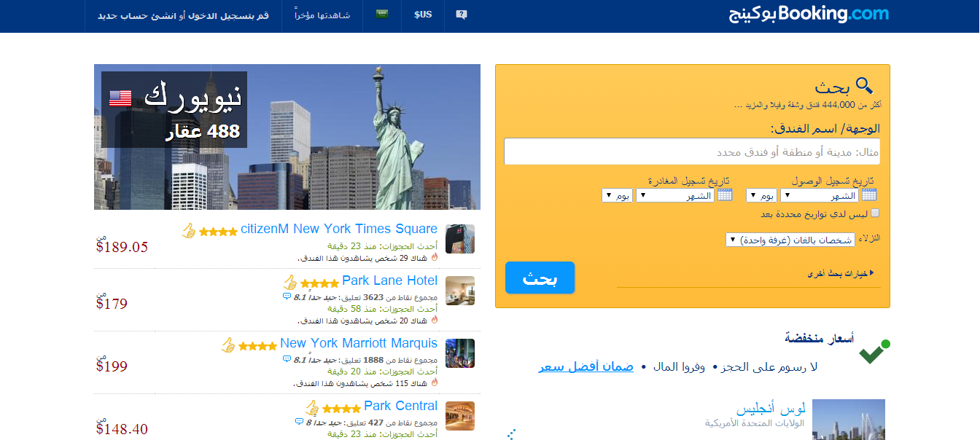
Task: Tick the no specific dates checkbox
Action: 875,213
